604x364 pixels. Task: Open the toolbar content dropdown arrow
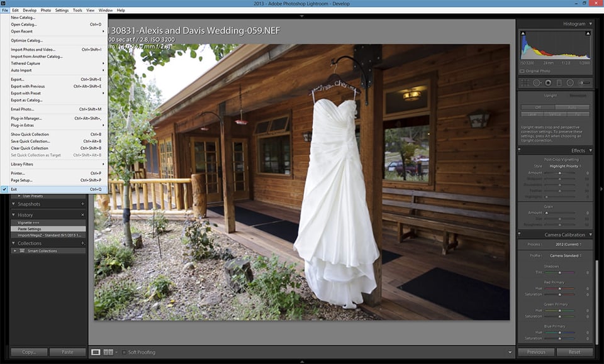[x=510, y=352]
